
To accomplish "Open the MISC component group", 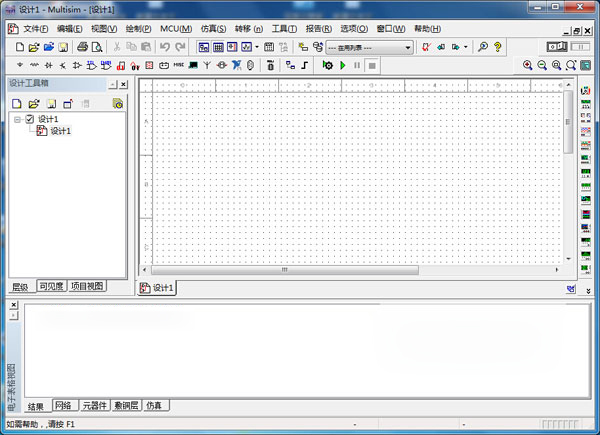I will [179, 65].
